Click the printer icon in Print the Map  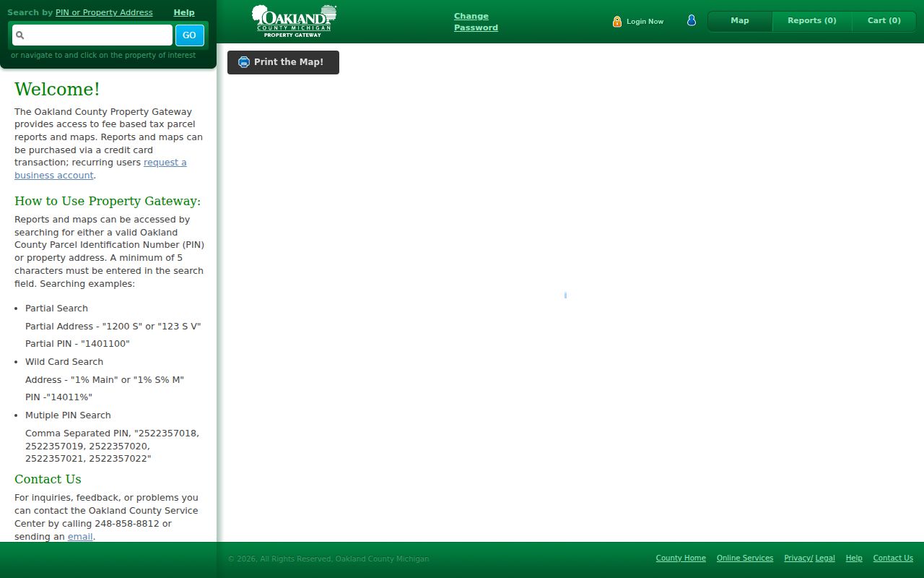pyautogui.click(x=244, y=62)
